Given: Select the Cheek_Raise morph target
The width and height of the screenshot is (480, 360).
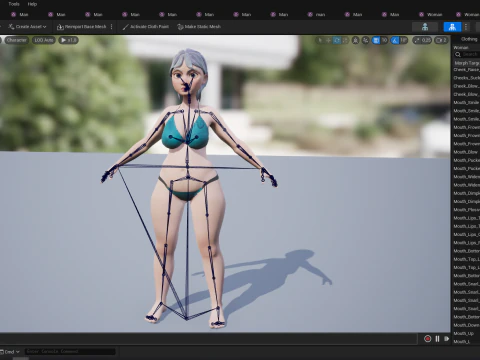Looking at the screenshot, I should [466, 69].
